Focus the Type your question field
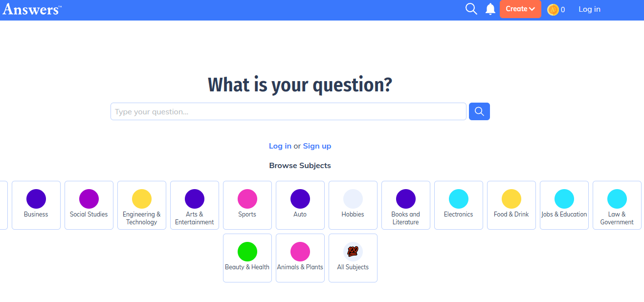 pyautogui.click(x=288, y=111)
